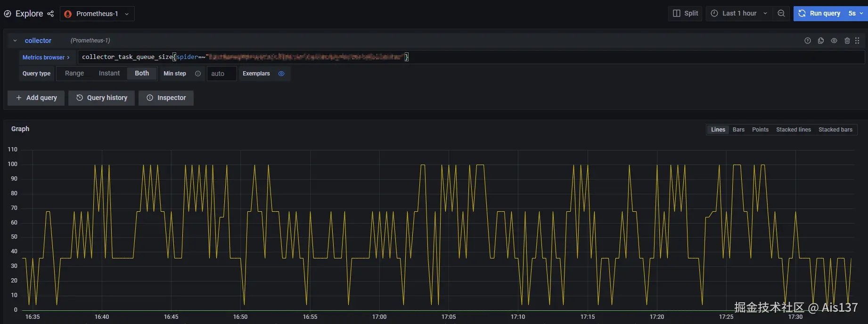The height and width of the screenshot is (324, 868).
Task: Toggle collector query visibility eye icon
Action: tap(834, 41)
